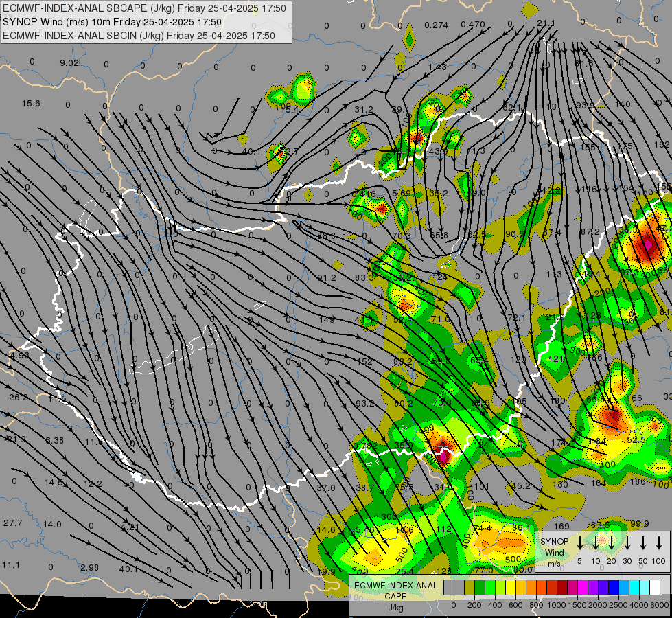Click the map value 11.1
Image resolution: width=672 pixels, height=618 pixels.
(x=11, y=565)
